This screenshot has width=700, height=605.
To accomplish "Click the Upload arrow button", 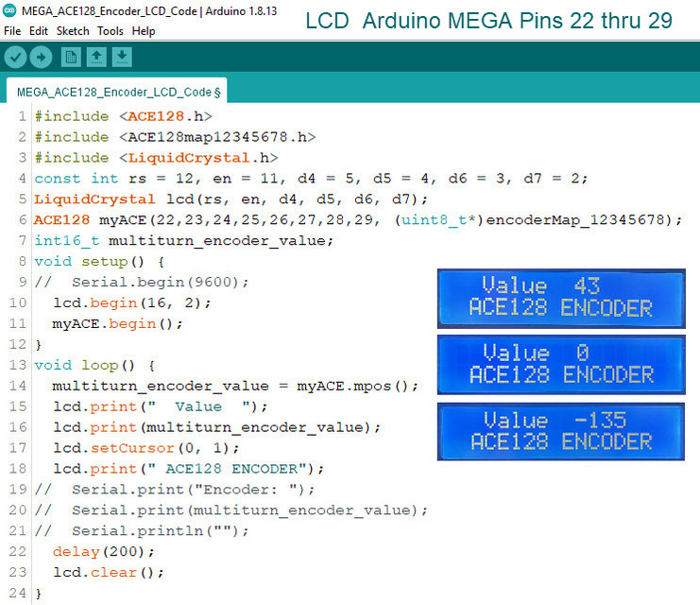I will tap(41, 58).
